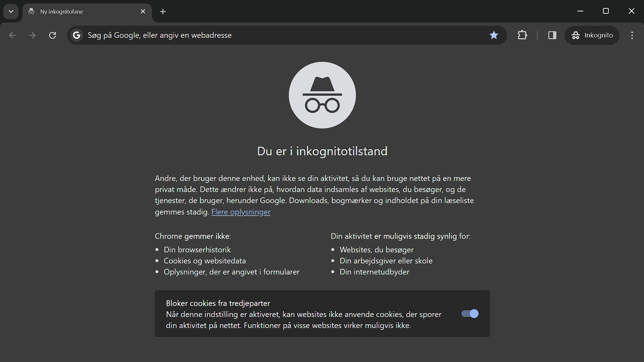Viewport: 644px width, 362px height.
Task: Reload the current page
Action: pos(53,35)
